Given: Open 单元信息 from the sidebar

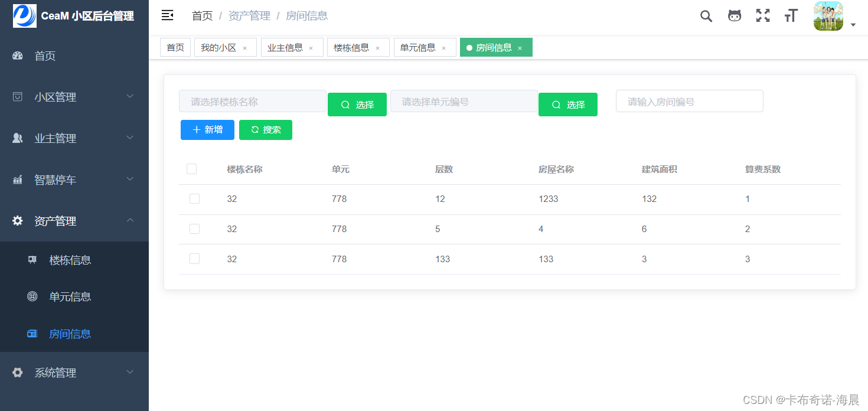Looking at the screenshot, I should (70, 296).
